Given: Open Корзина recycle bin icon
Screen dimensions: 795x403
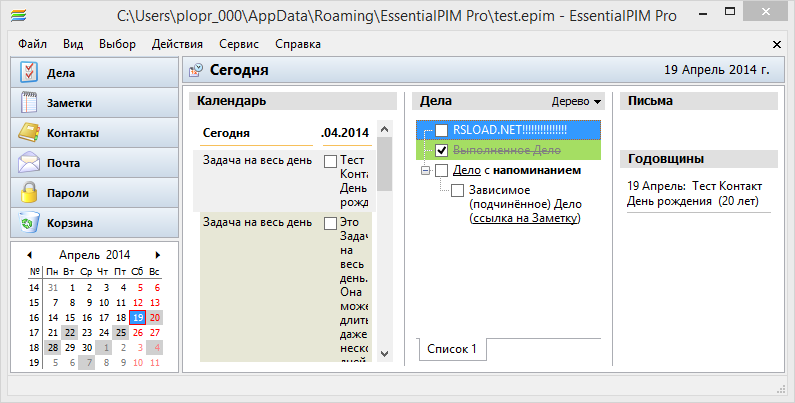Looking at the screenshot, I should tap(29, 223).
